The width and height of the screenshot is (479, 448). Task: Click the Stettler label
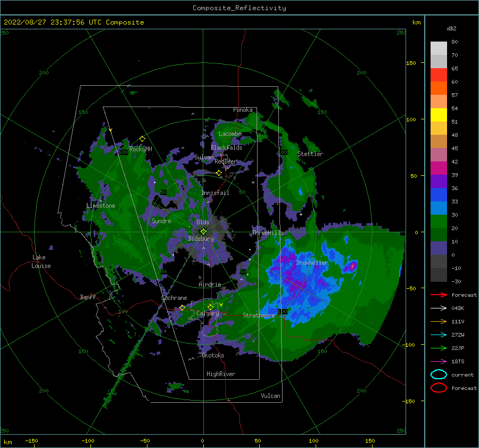(x=310, y=154)
